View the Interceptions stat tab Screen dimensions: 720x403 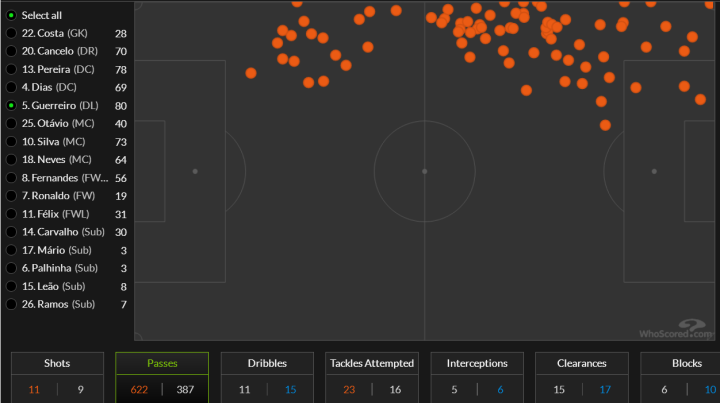(477, 364)
